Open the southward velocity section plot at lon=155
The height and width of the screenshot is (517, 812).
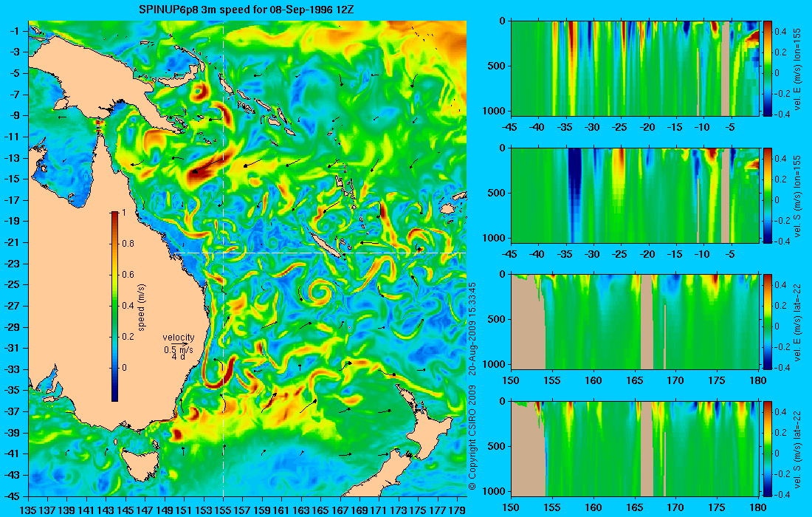coord(635,195)
